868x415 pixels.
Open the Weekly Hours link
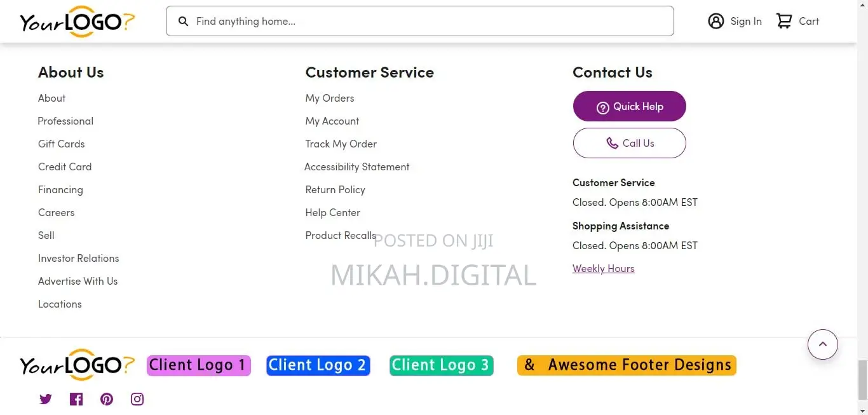603,268
